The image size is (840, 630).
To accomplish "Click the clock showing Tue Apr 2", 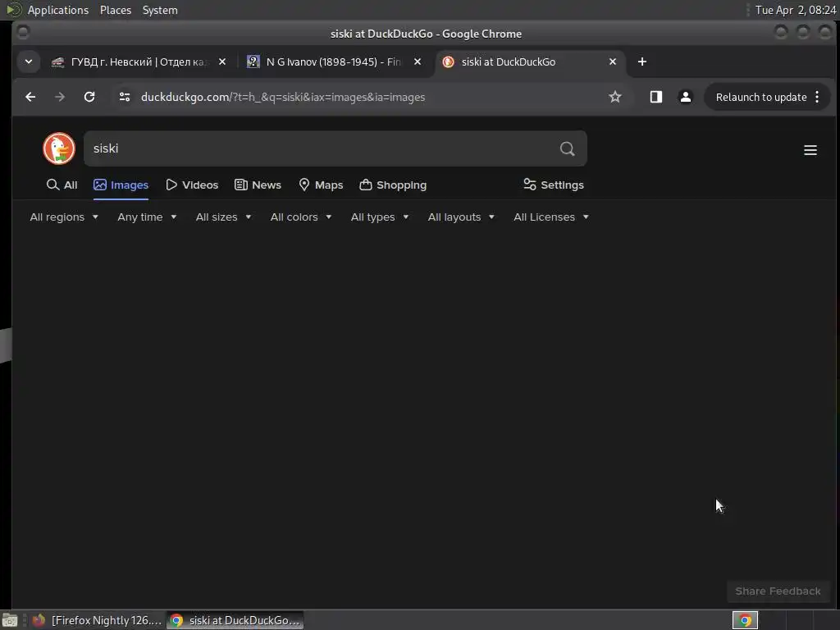I will (795, 10).
